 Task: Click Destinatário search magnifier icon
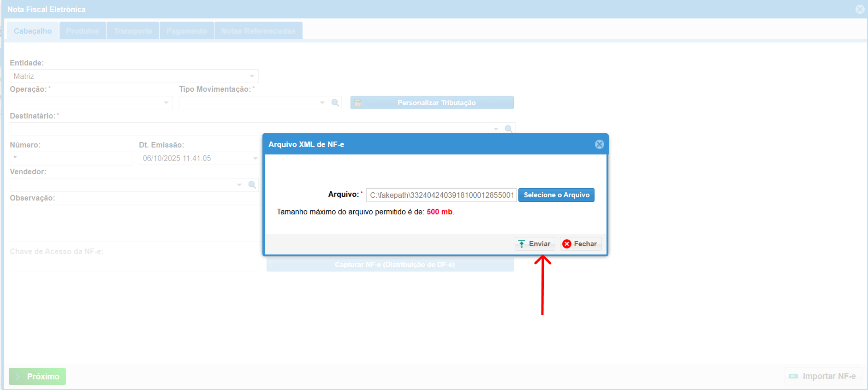pyautogui.click(x=508, y=129)
